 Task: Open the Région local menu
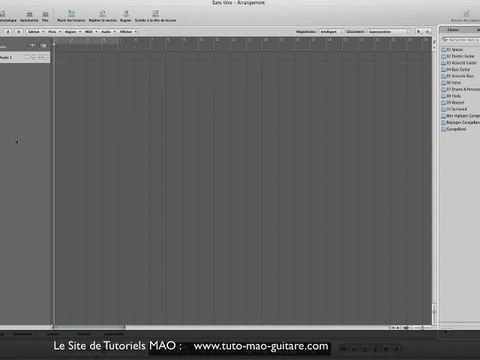tap(73, 32)
